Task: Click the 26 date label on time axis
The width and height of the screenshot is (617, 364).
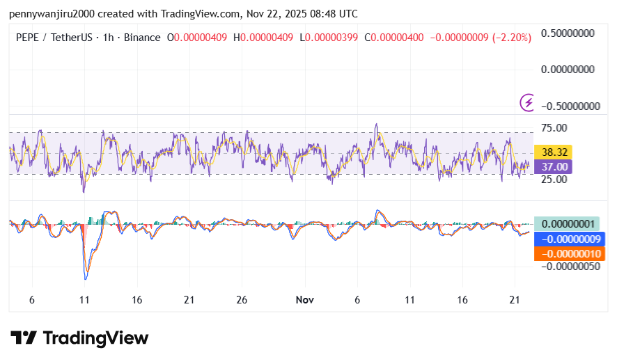Action: pos(242,300)
